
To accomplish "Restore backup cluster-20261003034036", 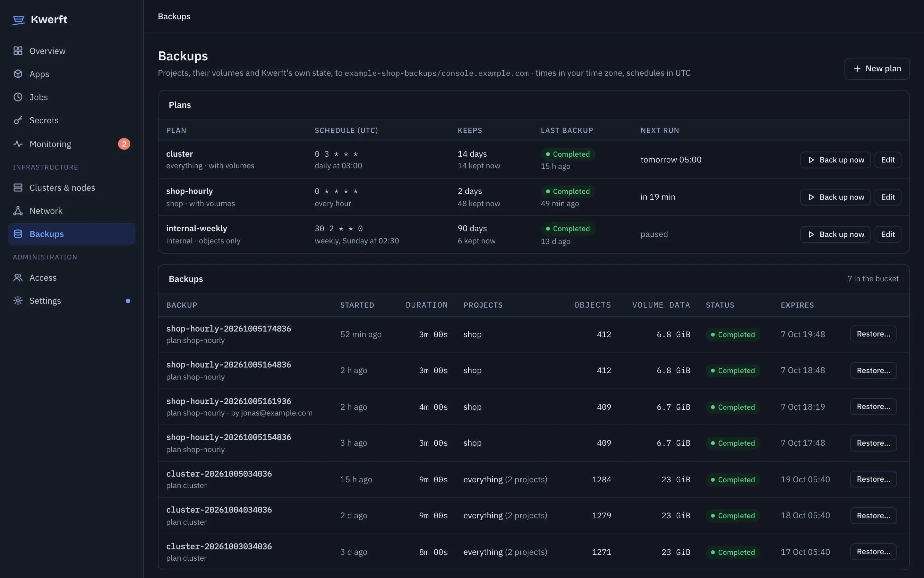I will [x=873, y=552].
